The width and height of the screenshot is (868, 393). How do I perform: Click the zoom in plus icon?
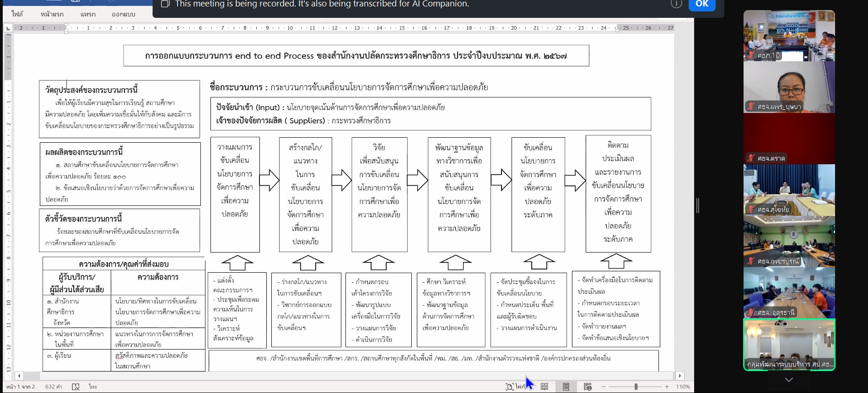click(667, 387)
